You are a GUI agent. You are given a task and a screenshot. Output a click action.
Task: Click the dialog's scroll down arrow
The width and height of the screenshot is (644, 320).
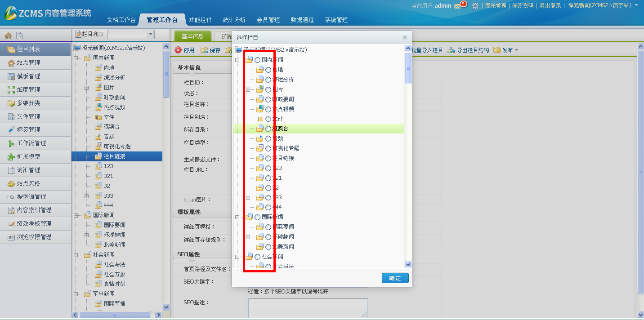click(x=408, y=265)
